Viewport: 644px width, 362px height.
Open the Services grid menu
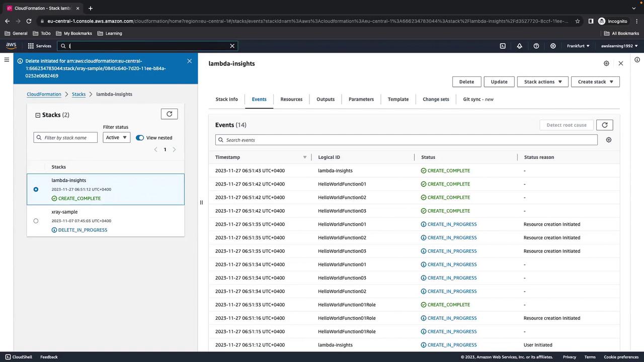coord(39,46)
